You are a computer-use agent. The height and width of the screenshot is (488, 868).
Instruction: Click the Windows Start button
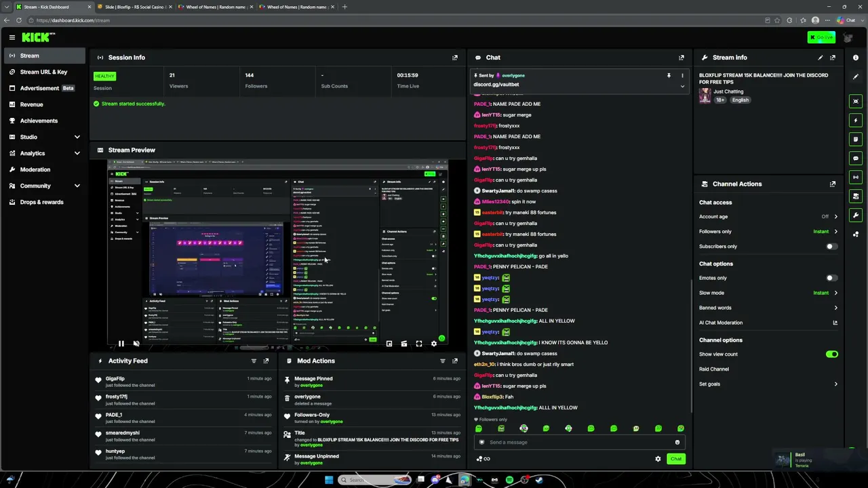click(x=329, y=480)
